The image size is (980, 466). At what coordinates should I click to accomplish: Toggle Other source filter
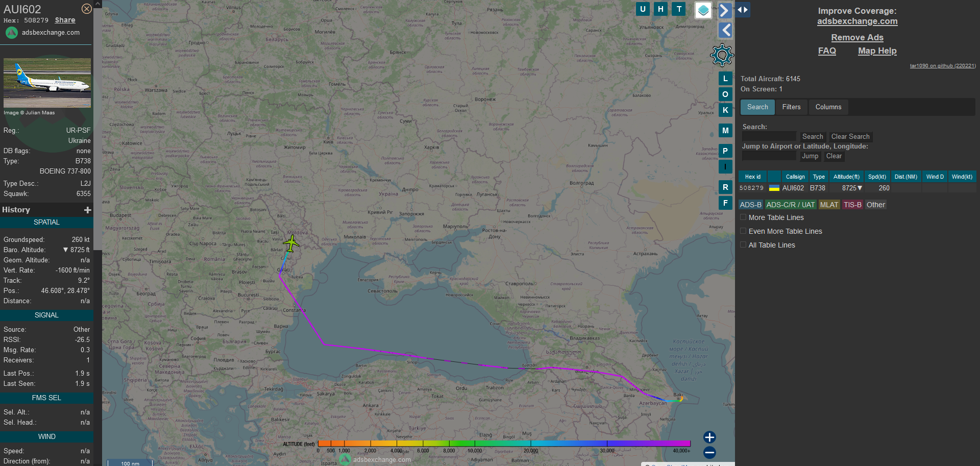(x=876, y=205)
